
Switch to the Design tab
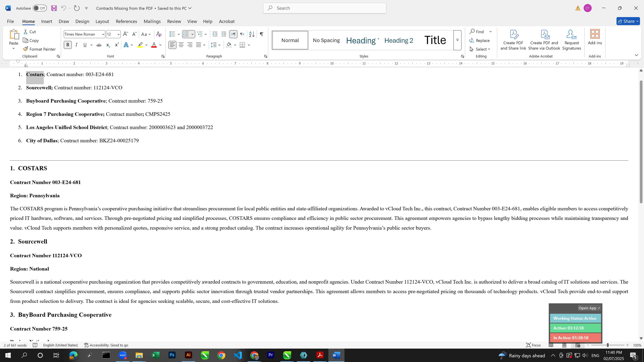[82, 21]
